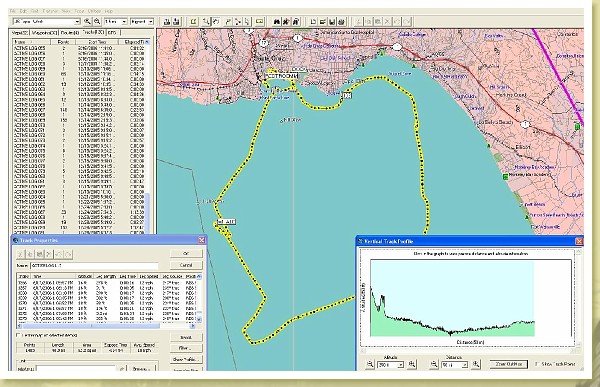Open the map product dropdown in the toolbar
Image resolution: width=600 pixels, height=387 pixels.
coord(77,22)
